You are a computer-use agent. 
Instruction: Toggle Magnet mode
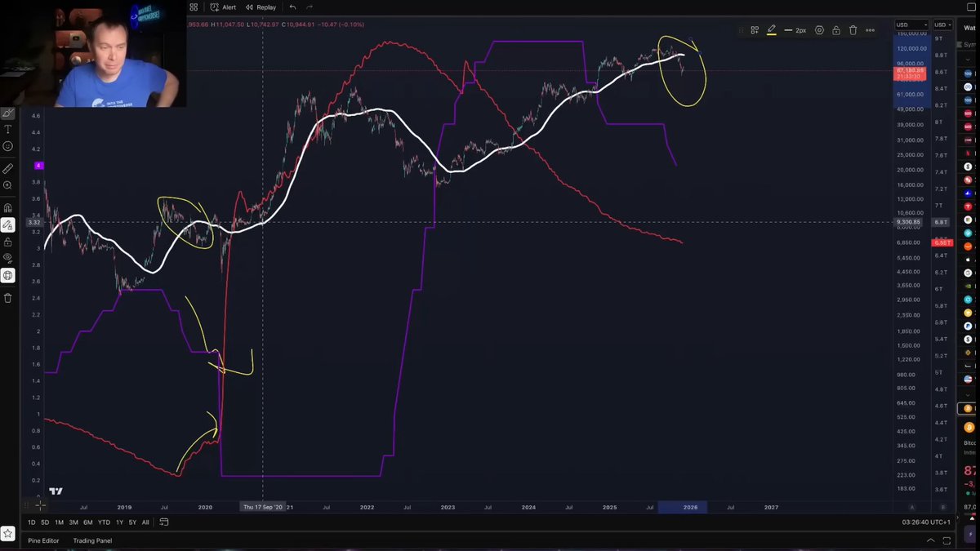tap(8, 208)
